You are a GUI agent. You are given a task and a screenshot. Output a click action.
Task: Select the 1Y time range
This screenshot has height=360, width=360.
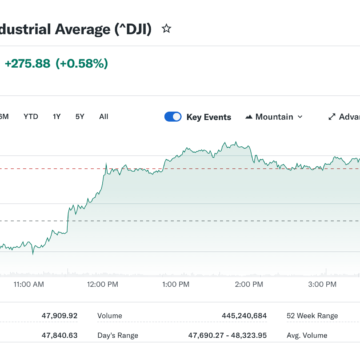click(x=57, y=117)
